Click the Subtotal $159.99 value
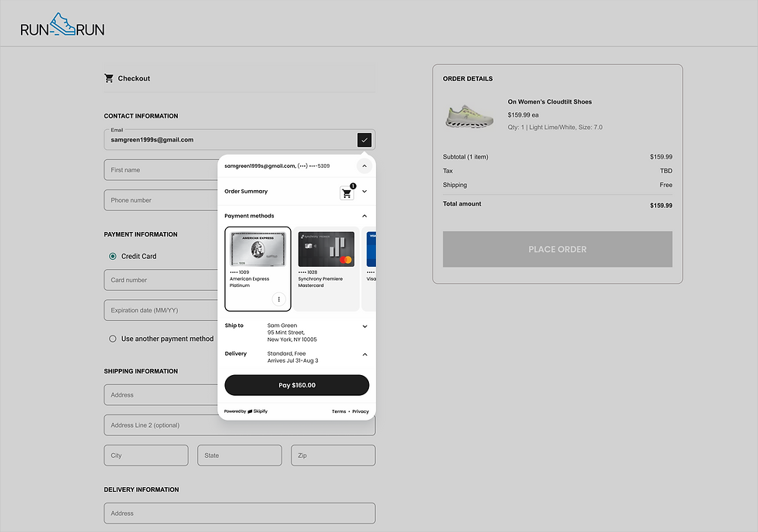The height and width of the screenshot is (532, 758). [661, 157]
